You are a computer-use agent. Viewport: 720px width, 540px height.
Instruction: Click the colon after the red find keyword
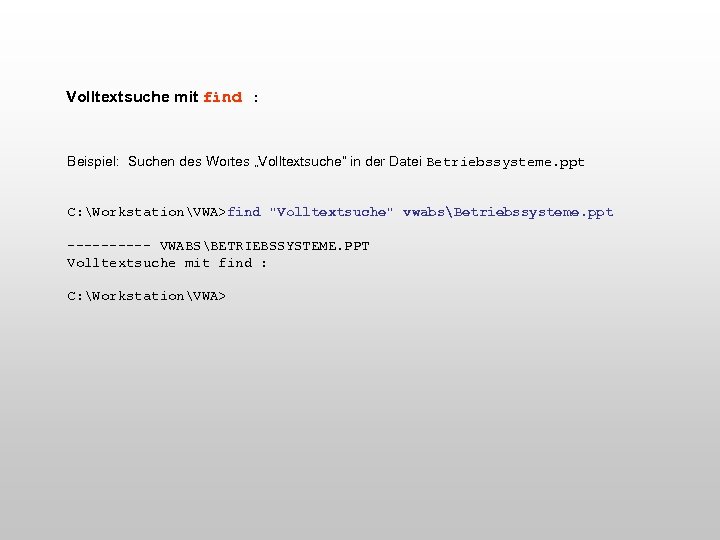pyautogui.click(x=256, y=98)
